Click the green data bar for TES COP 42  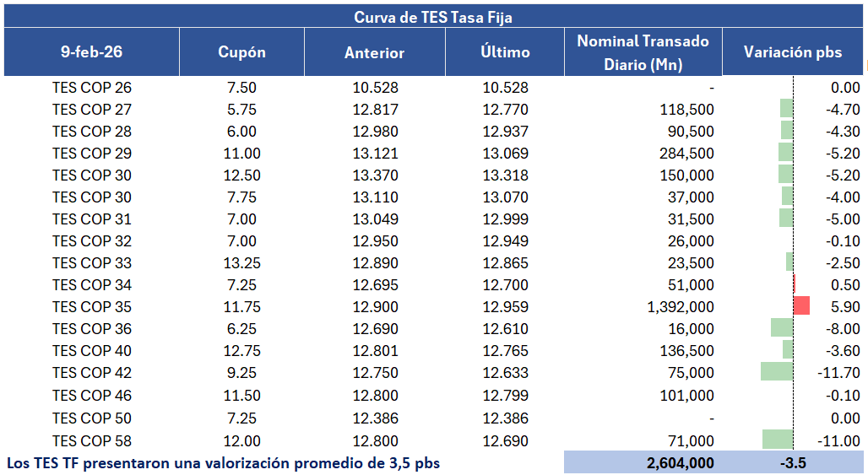777,372
